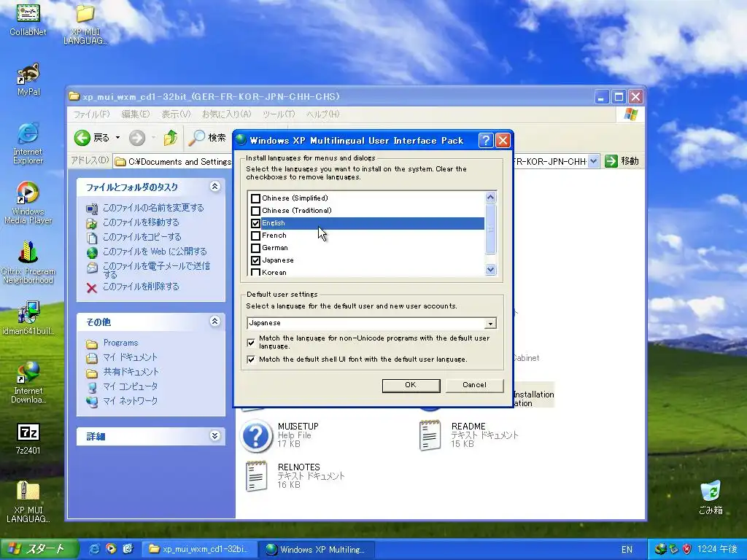Screen dimensions: 747x560
Task: Click このファイルをコピーする link
Action: click(142, 237)
